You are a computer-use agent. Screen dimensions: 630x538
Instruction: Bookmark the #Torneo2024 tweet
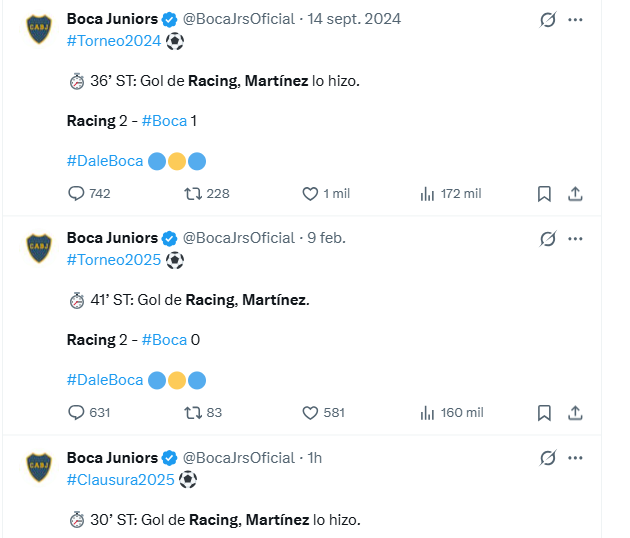pyautogui.click(x=544, y=193)
